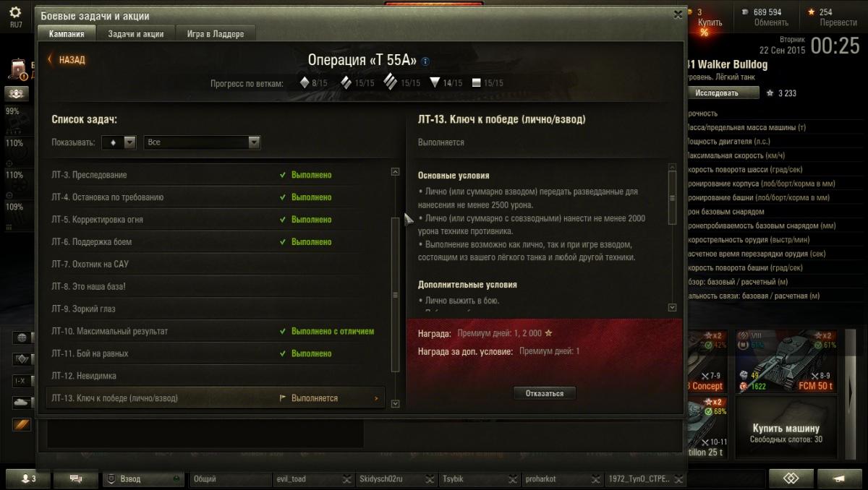Expand the Все task status dropdown
This screenshot has height=490, width=868.
click(202, 142)
